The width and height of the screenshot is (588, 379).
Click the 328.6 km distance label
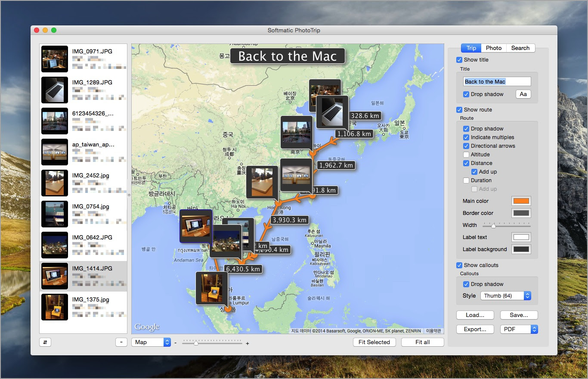coord(365,115)
